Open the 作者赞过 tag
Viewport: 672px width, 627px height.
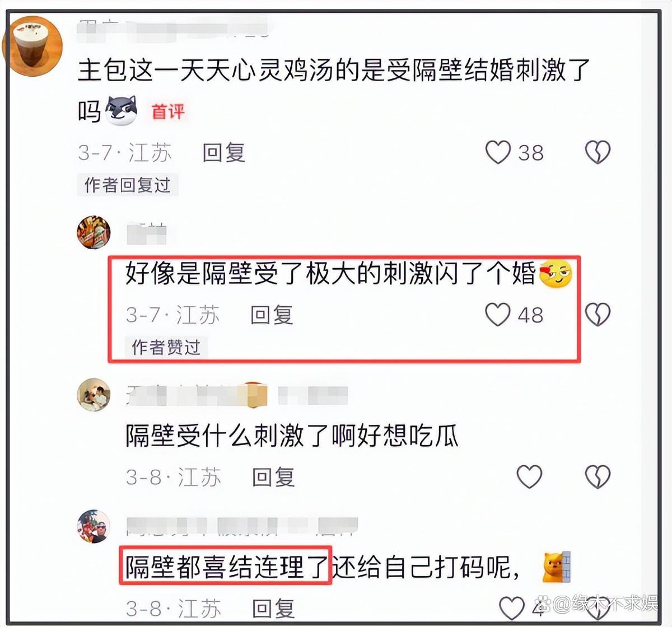click(166, 347)
